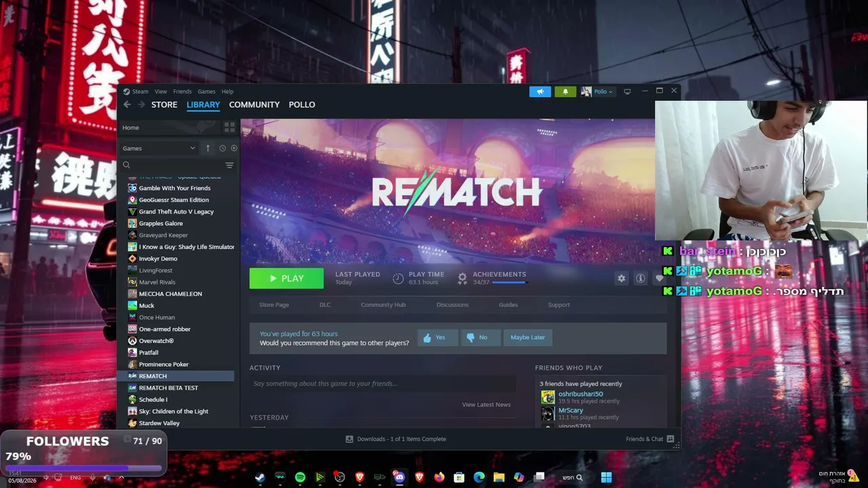
Task: Open Discord from the Windows taskbar
Action: [x=399, y=478]
